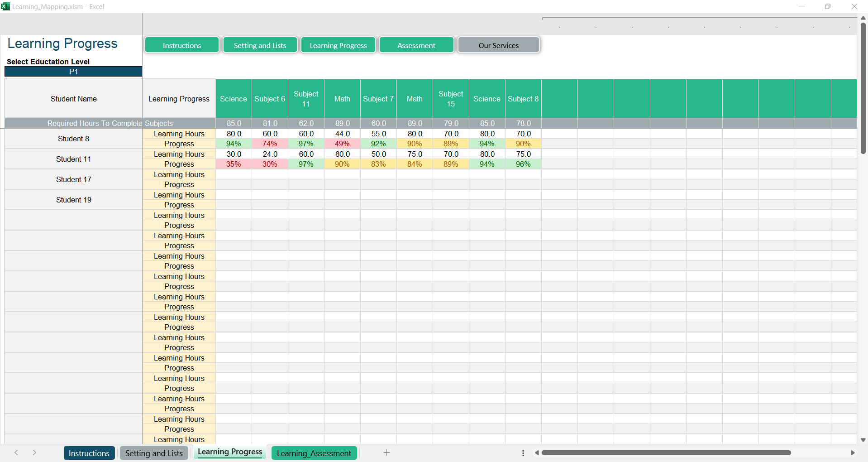
Task: Click the next sheet navigation arrow
Action: (x=34, y=452)
